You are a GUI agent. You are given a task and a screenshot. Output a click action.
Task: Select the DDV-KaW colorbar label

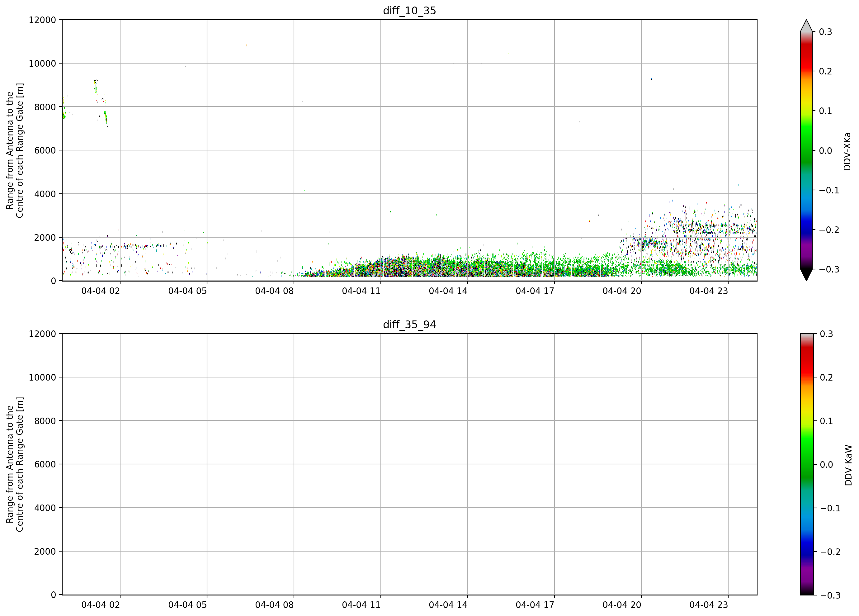point(848,465)
